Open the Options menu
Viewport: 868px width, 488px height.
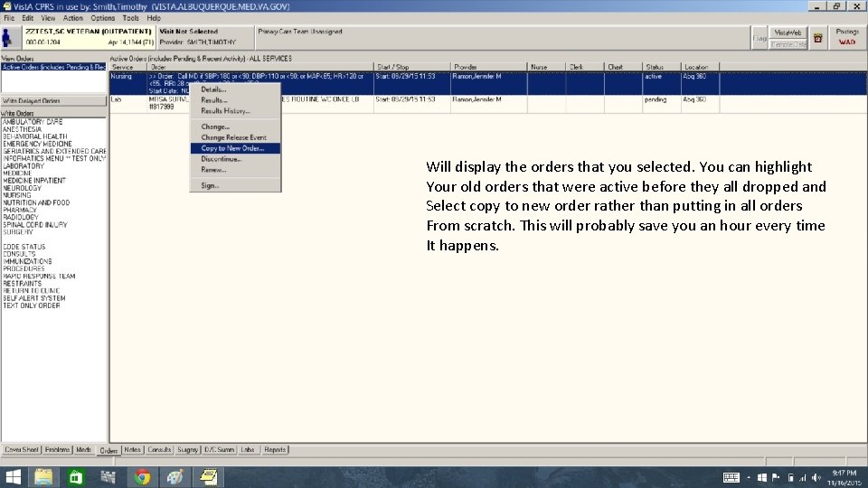pyautogui.click(x=102, y=18)
